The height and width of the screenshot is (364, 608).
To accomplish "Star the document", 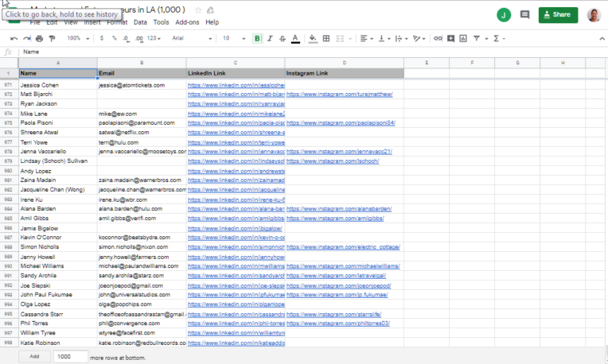I will (x=198, y=10).
